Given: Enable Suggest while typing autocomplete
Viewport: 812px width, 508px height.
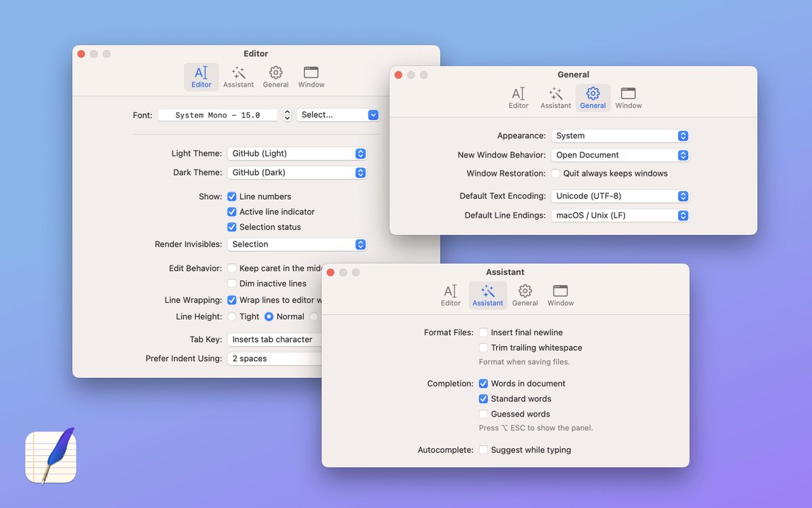Looking at the screenshot, I should [483, 450].
